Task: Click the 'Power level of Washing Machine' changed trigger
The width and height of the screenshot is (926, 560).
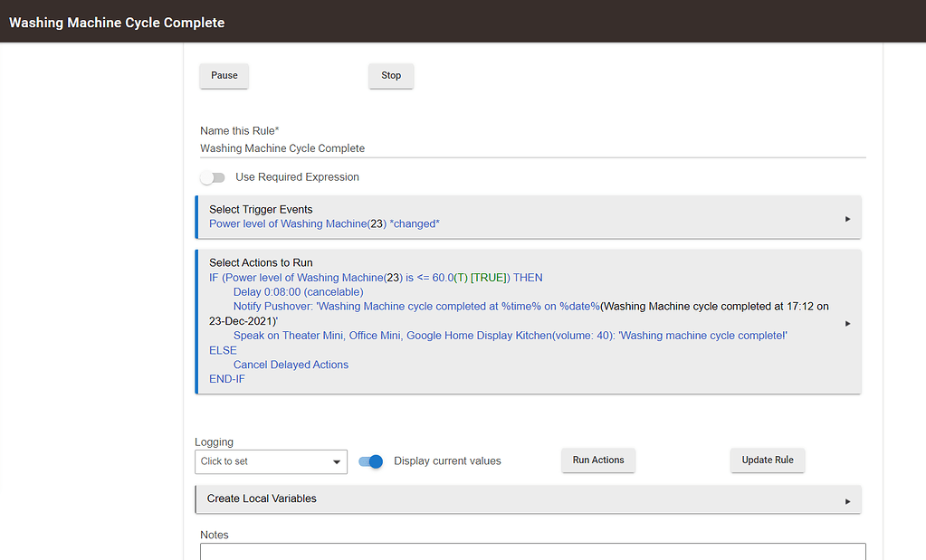Action: coord(324,223)
